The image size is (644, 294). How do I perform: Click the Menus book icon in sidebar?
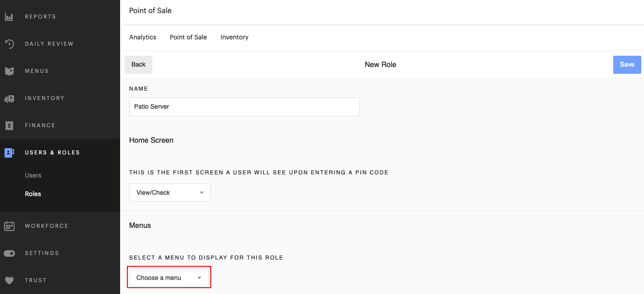pos(10,71)
